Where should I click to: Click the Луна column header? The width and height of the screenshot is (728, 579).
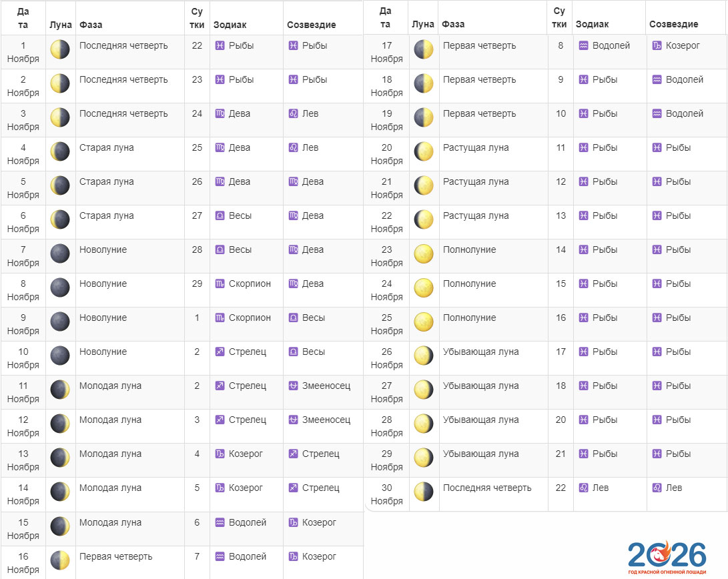coord(60,23)
